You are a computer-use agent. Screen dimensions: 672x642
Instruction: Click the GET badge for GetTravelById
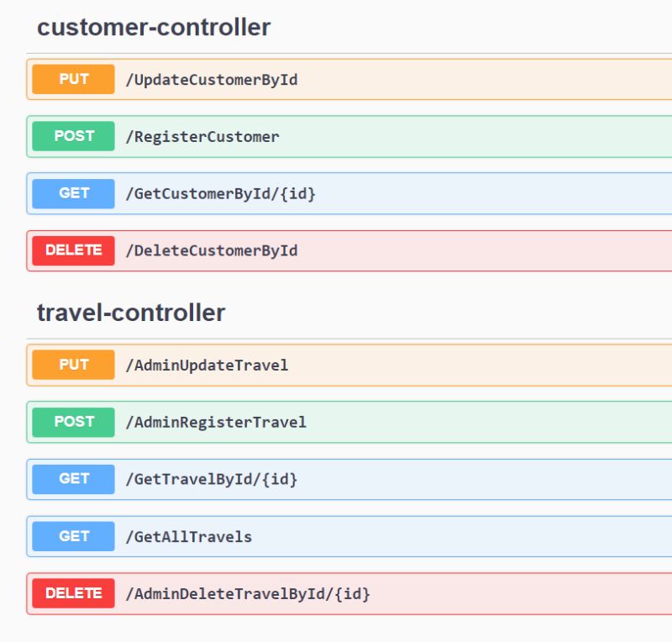pyautogui.click(x=73, y=479)
